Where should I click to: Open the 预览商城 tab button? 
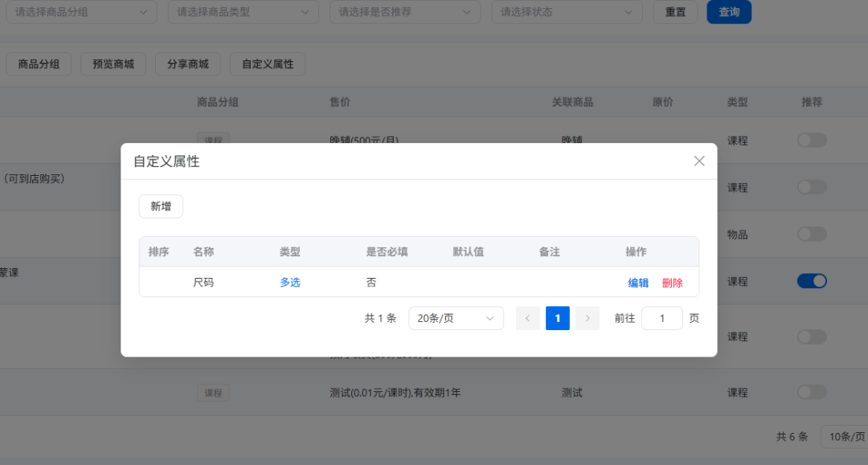pyautogui.click(x=113, y=64)
